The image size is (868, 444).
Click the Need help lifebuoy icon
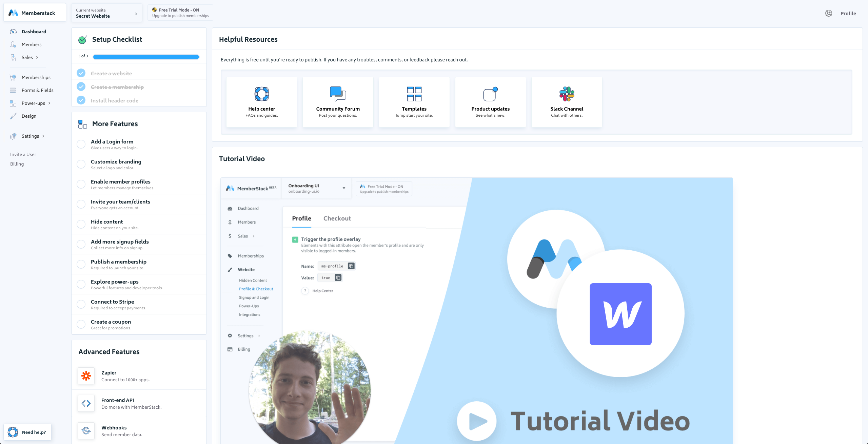(x=13, y=432)
